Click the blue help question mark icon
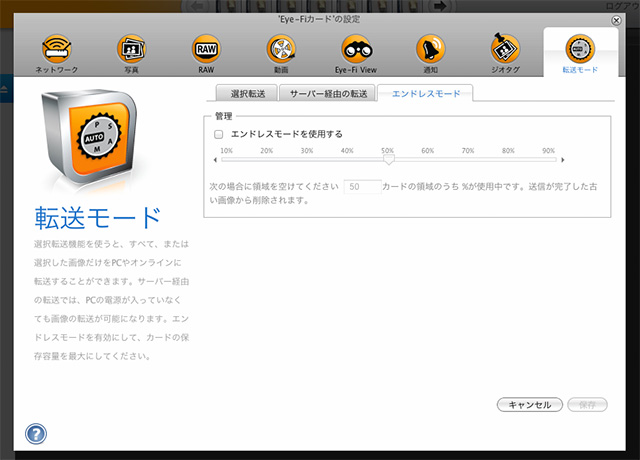 36,433
